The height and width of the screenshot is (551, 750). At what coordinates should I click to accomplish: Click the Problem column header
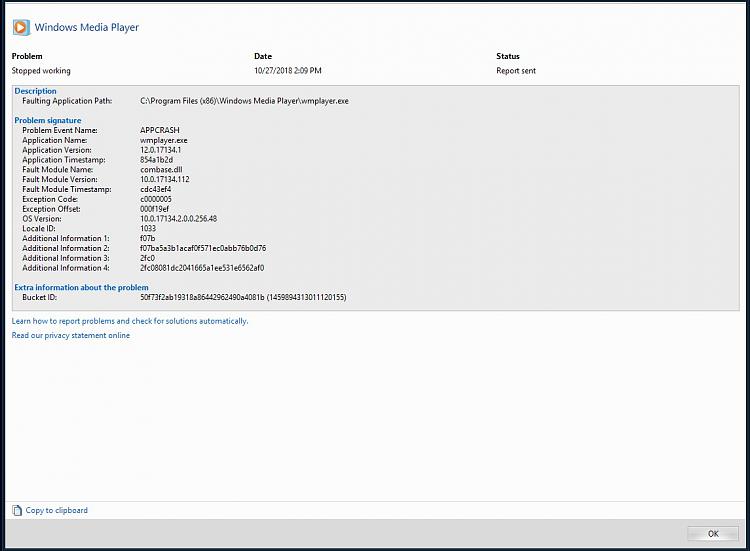tap(27, 56)
